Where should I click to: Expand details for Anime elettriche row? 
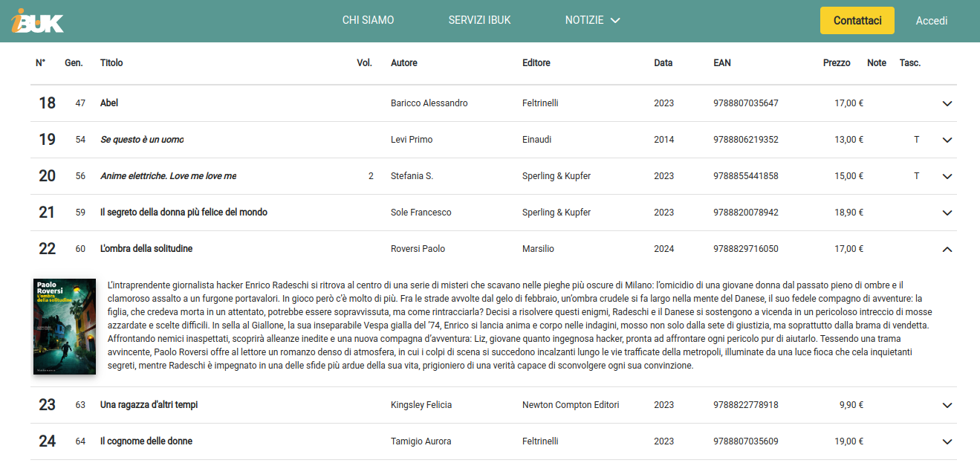click(947, 176)
